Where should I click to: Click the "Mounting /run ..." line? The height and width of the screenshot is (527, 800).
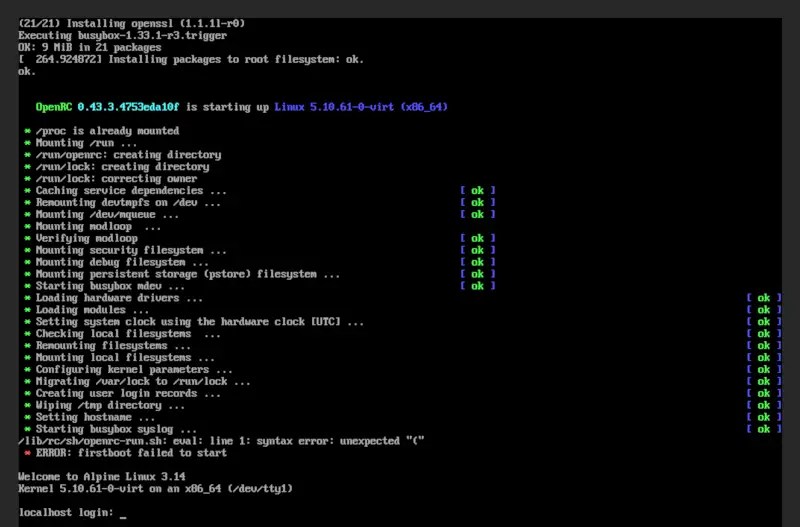click(86, 143)
